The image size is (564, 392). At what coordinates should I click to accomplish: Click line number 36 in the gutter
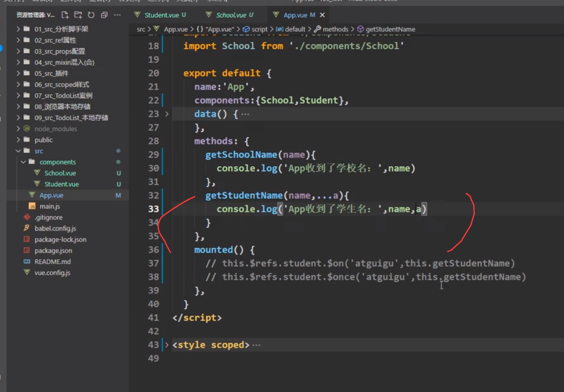coord(154,250)
